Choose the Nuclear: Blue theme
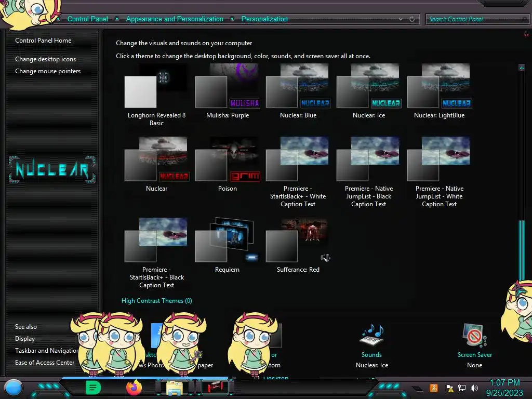The height and width of the screenshot is (399, 532). tap(298, 91)
